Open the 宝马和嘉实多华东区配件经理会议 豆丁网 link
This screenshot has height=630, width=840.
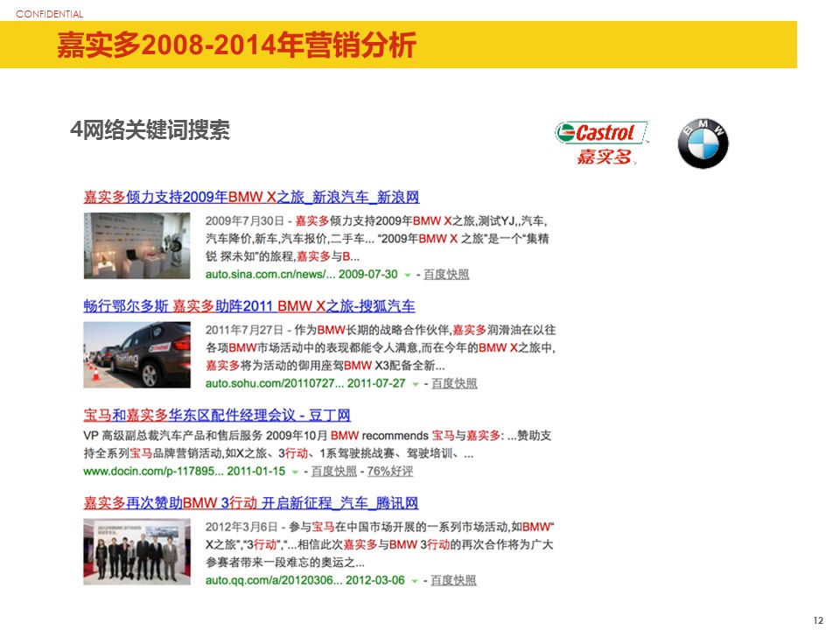pyautogui.click(x=217, y=415)
